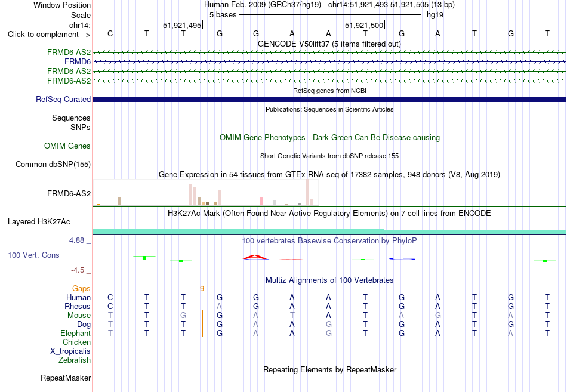Open the RefSeq Curated track label

click(x=63, y=99)
